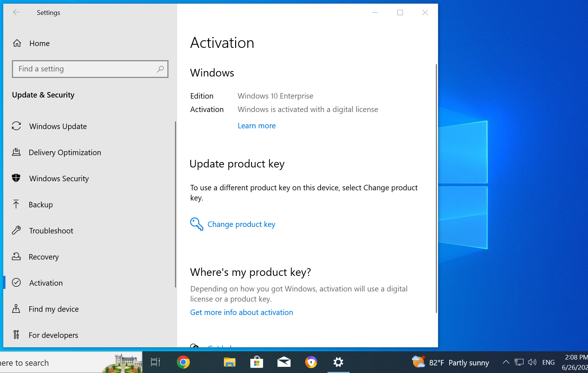
Task: Click the Windows Security shield icon
Action: pyautogui.click(x=16, y=178)
